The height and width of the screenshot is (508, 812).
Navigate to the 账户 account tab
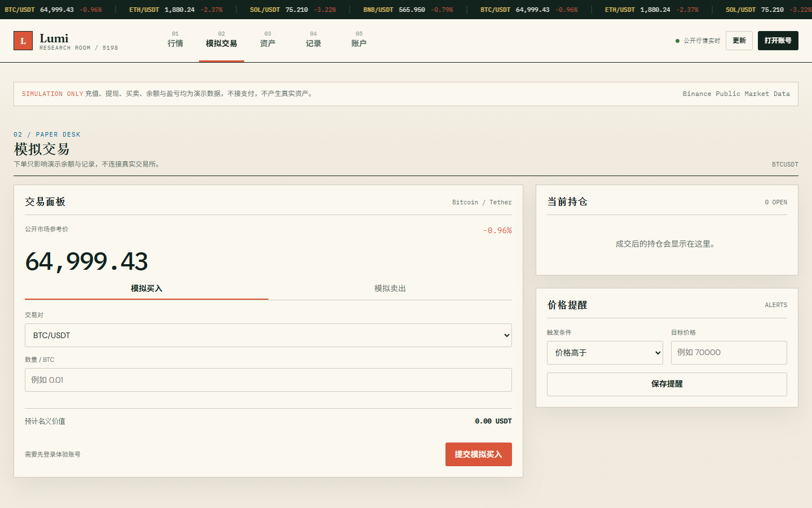(x=359, y=40)
